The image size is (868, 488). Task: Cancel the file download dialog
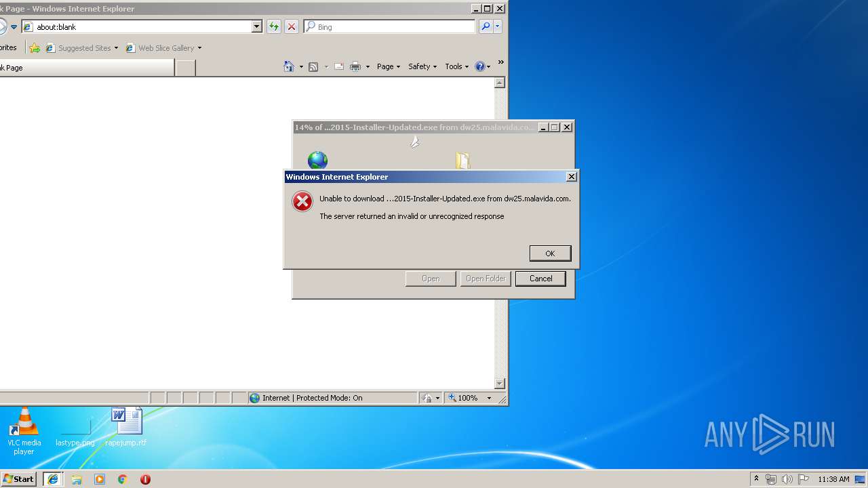point(540,279)
